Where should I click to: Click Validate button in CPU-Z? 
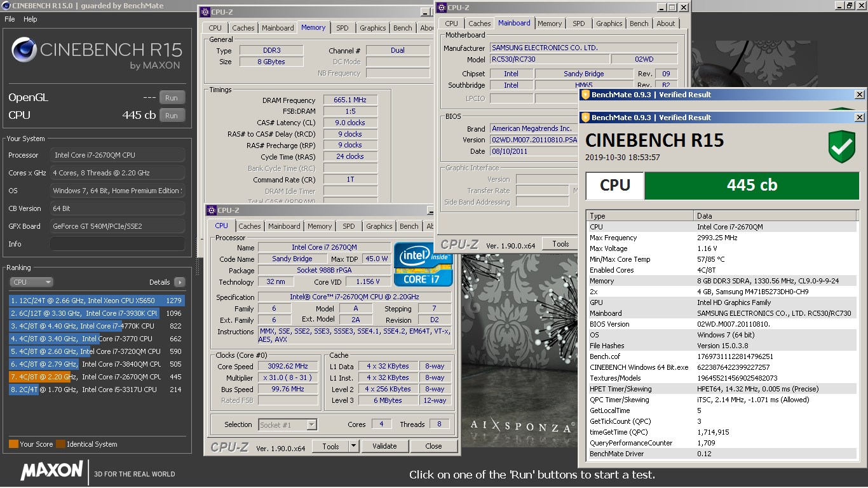[384, 446]
